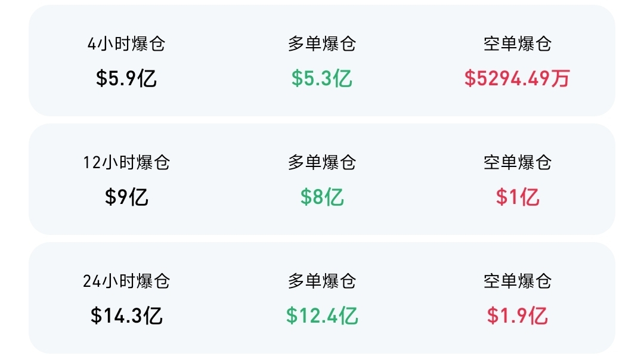Click the green $8亿 value

[x=322, y=197]
